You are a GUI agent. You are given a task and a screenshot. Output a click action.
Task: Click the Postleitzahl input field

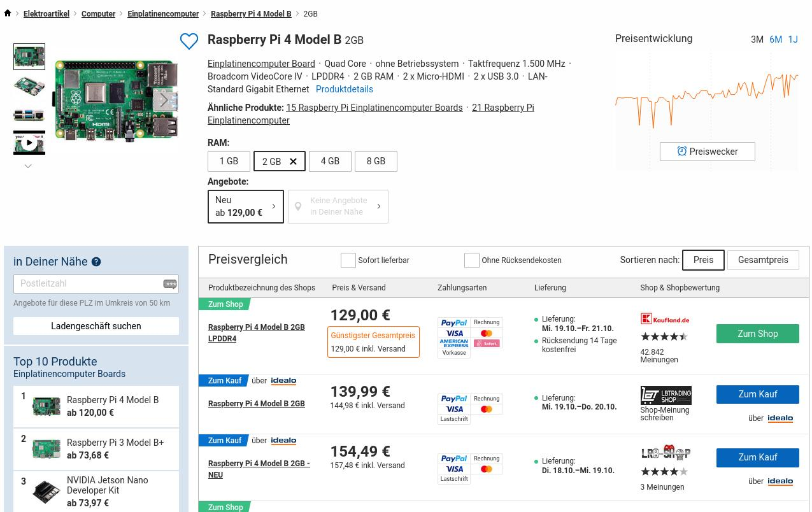point(89,284)
